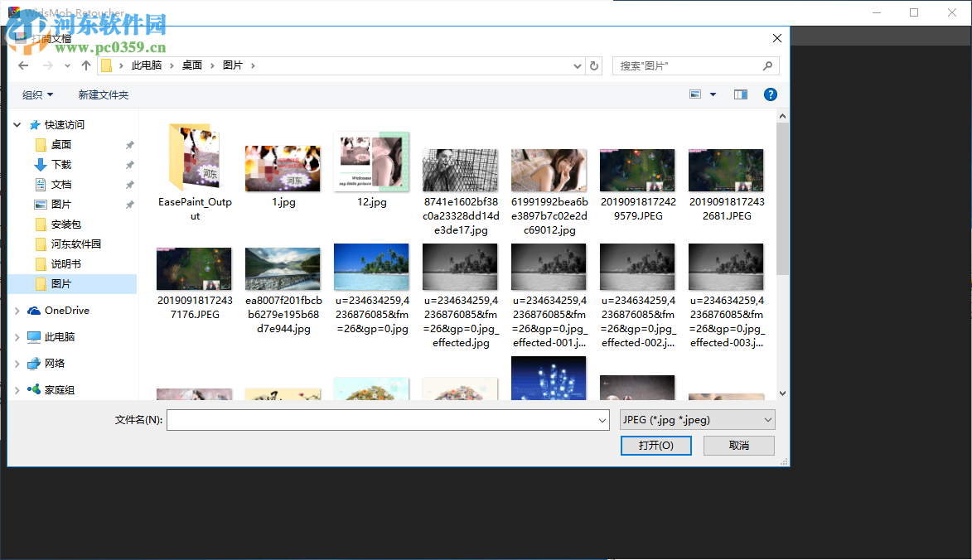Go up one folder level
Screen dimensions: 972x560
(85, 65)
